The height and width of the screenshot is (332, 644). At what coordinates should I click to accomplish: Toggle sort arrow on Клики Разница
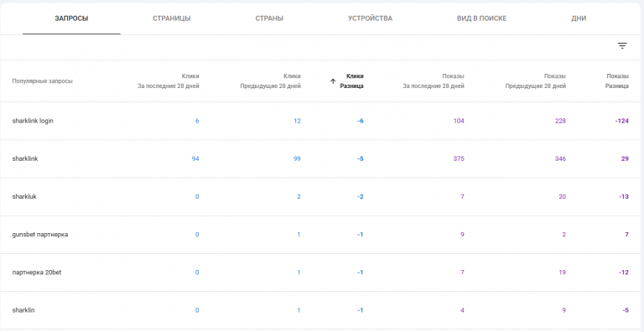[x=333, y=81]
